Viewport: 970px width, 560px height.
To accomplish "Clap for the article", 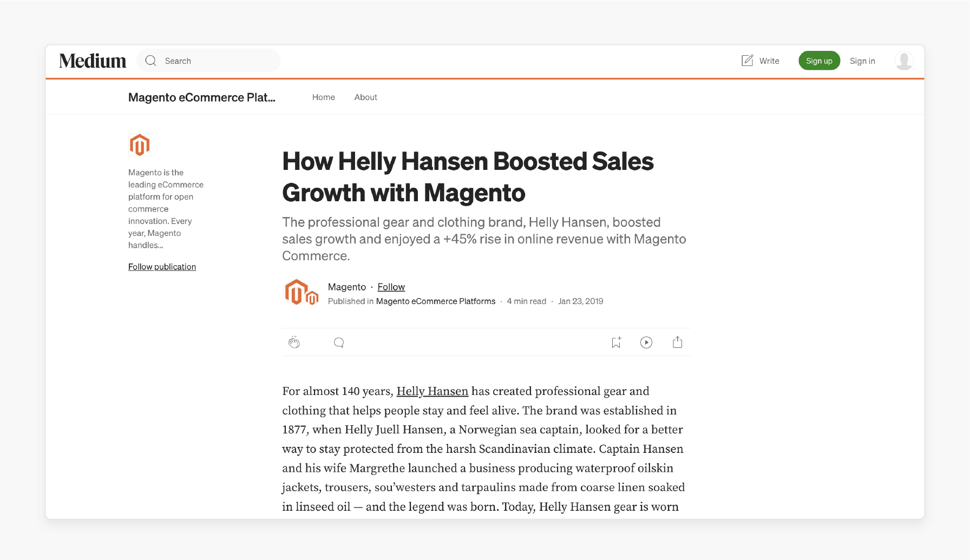I will pos(294,342).
